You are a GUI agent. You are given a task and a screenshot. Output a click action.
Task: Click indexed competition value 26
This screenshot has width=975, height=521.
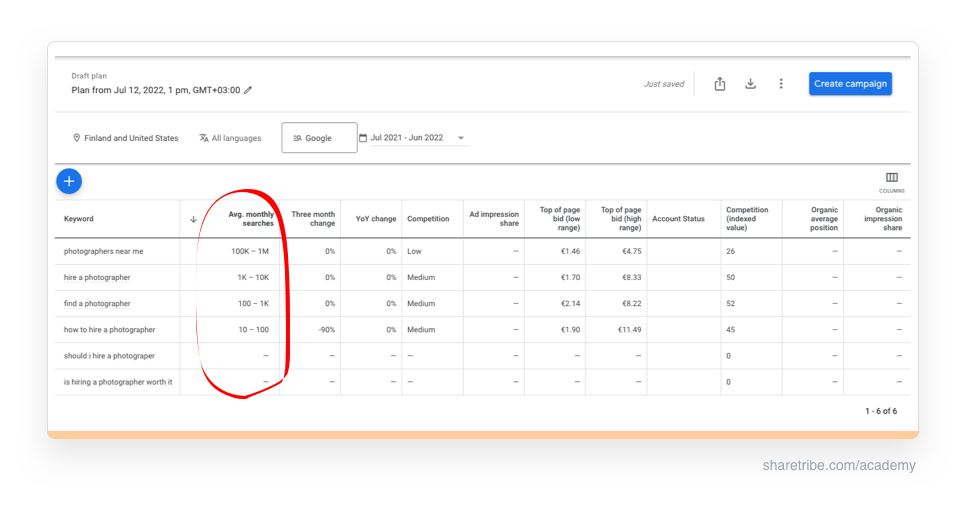point(731,251)
